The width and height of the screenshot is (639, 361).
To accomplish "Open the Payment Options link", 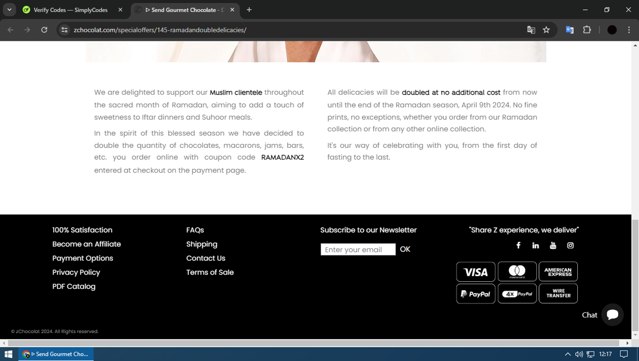I will click(83, 258).
